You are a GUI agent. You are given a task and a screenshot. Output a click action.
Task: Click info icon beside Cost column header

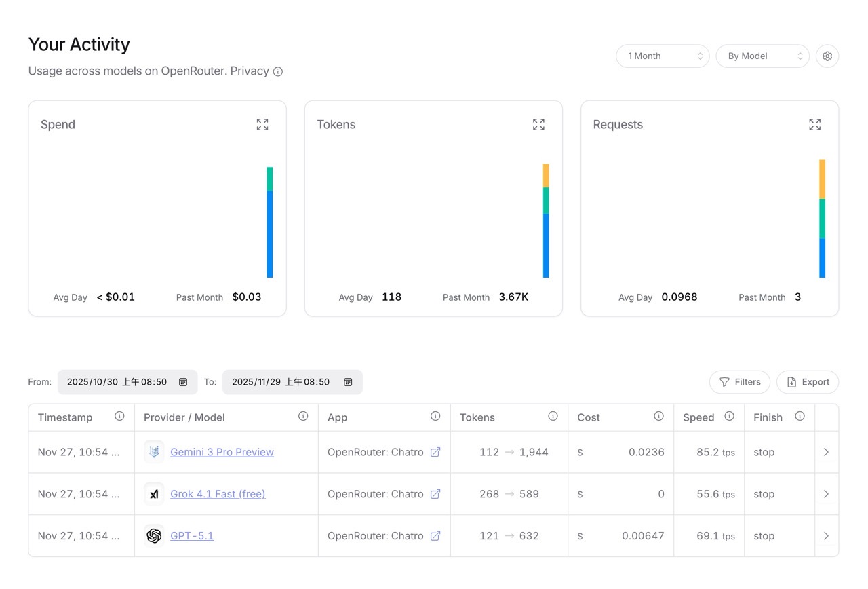point(658,417)
